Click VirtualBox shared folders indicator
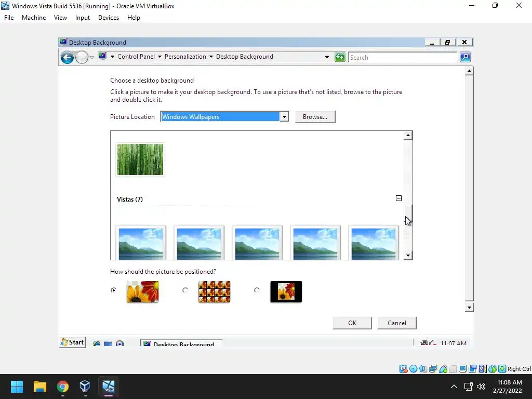 pyautogui.click(x=453, y=369)
